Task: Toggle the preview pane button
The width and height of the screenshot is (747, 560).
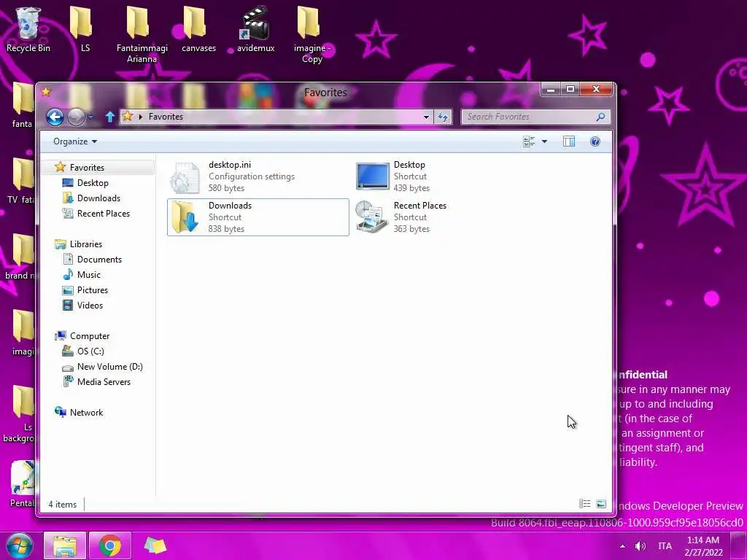Action: click(x=569, y=141)
